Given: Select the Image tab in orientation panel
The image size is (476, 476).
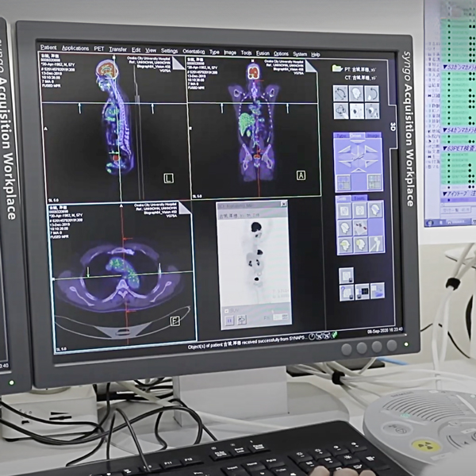Looking at the screenshot, I should click(374, 136).
